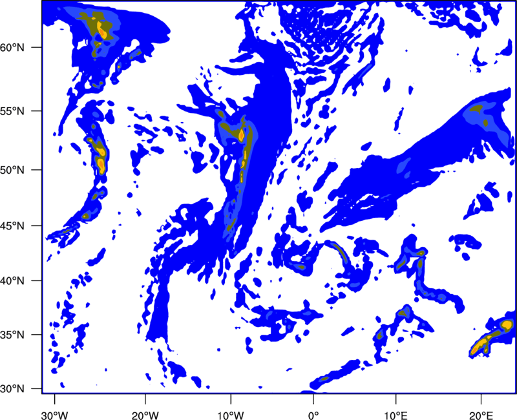The image size is (517, 420).
Task: Click the 30°W longitude label
Action: [55, 415]
